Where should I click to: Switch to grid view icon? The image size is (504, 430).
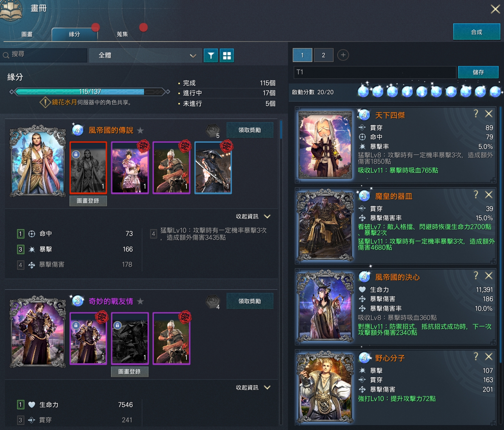tap(227, 55)
